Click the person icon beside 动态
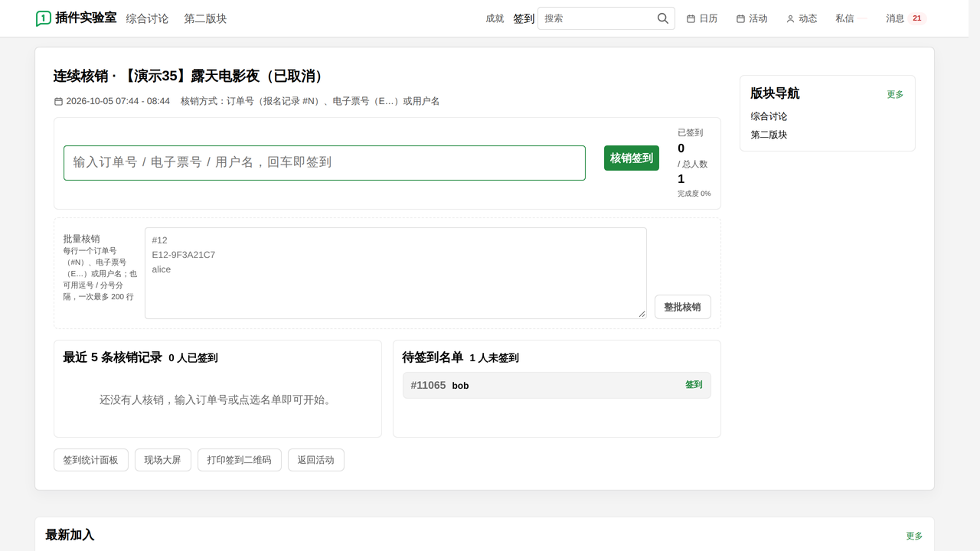The height and width of the screenshot is (551, 980). [790, 18]
